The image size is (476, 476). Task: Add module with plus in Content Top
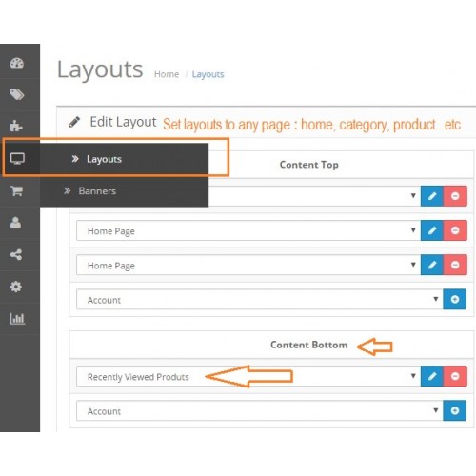point(455,299)
